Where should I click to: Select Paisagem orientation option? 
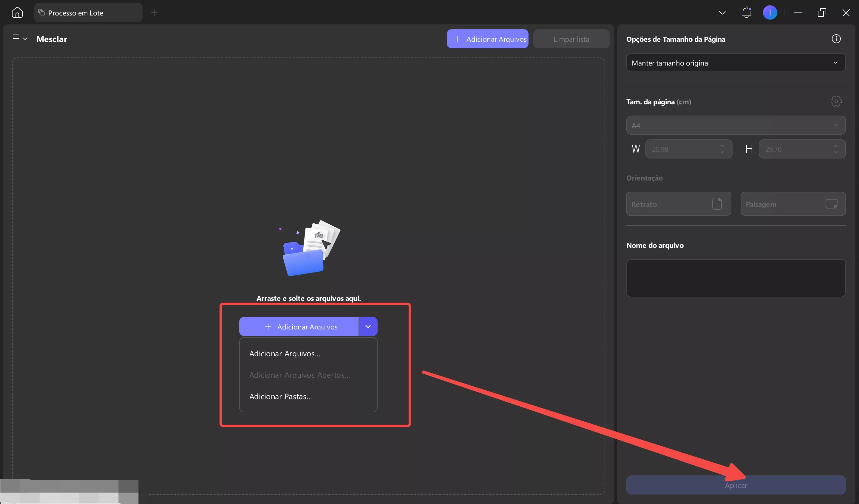click(793, 204)
